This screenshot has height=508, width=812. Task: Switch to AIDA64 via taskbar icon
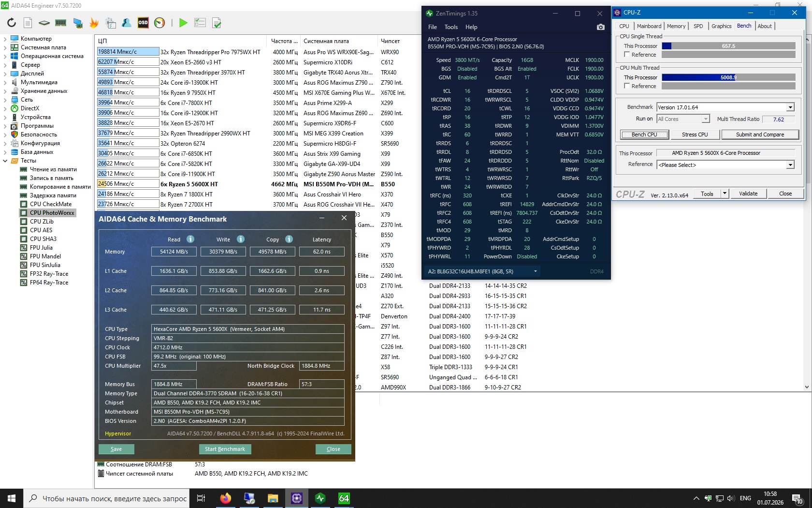[x=344, y=498]
